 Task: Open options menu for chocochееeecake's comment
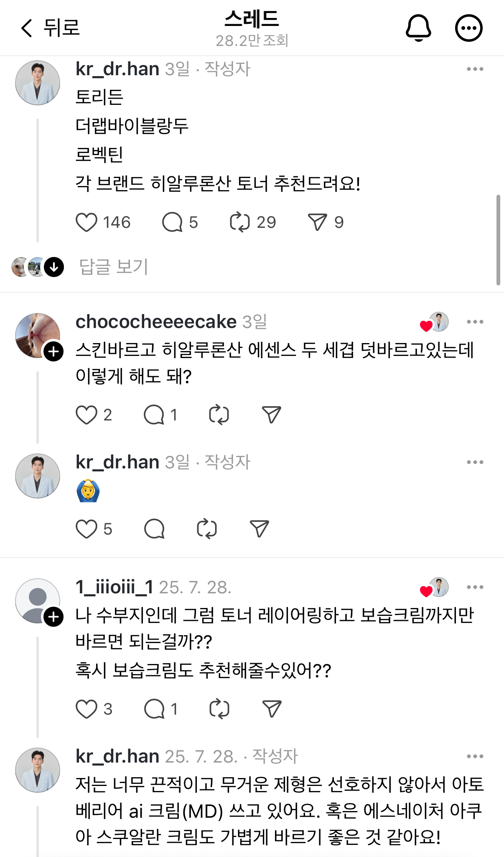pos(475,322)
